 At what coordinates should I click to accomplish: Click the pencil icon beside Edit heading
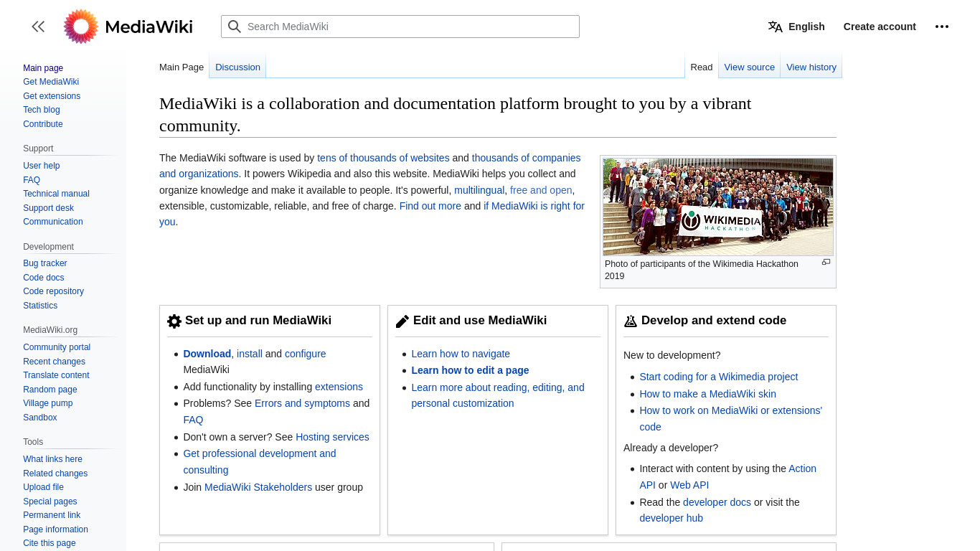[402, 321]
